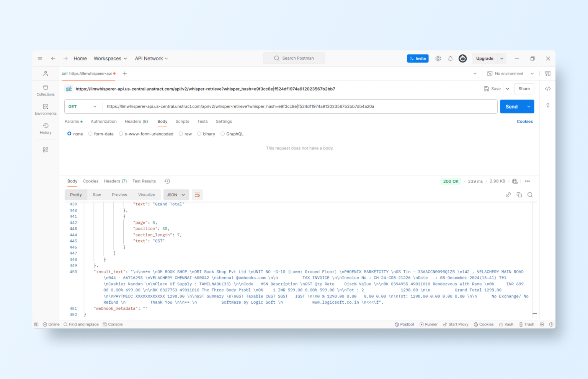Viewport: 588px width, 379px height.
Task: Click the notifications bell icon
Action: pyautogui.click(x=450, y=58)
